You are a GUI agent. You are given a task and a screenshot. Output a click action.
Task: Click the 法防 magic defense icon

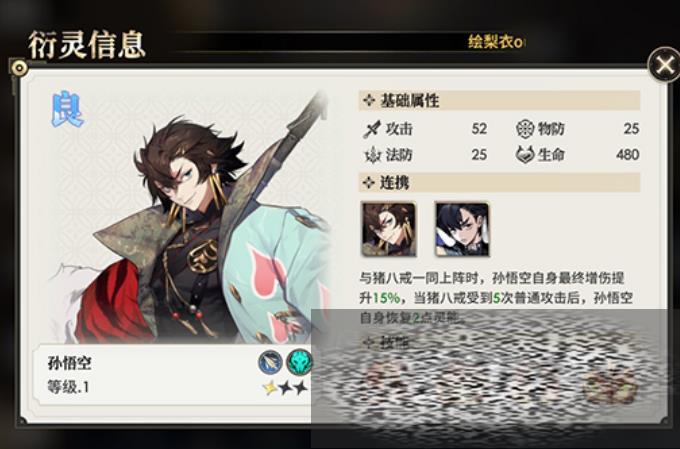373,155
